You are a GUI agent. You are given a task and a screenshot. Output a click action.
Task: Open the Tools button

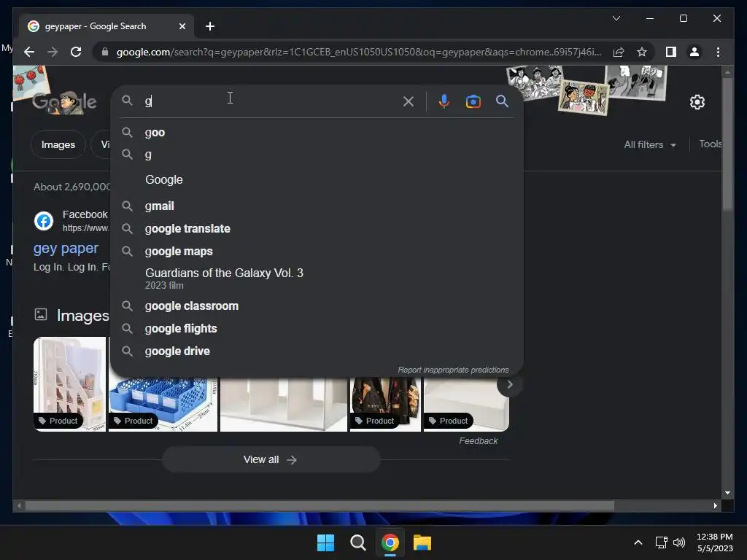tap(710, 144)
